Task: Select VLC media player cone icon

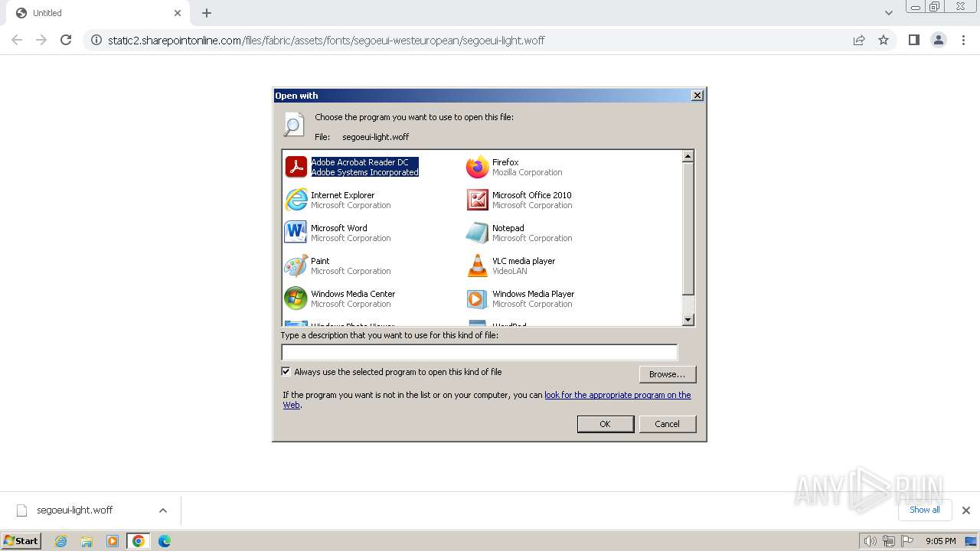Action: pos(477,266)
